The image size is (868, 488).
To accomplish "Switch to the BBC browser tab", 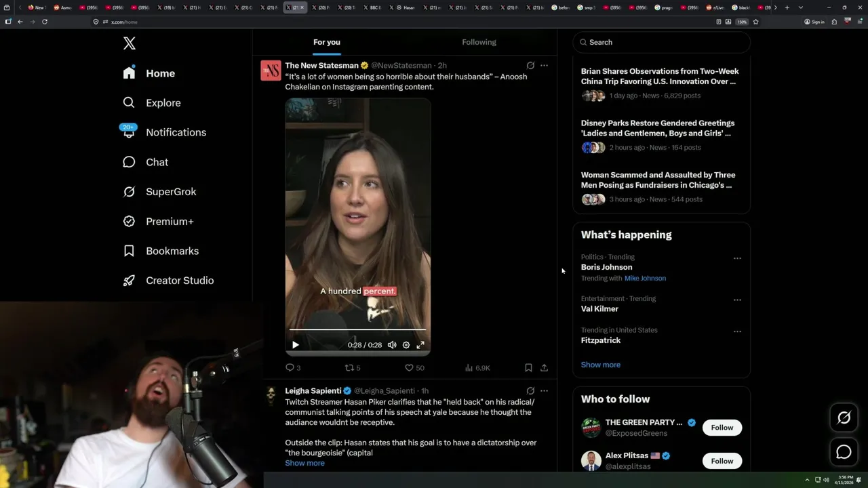I will point(372,7).
